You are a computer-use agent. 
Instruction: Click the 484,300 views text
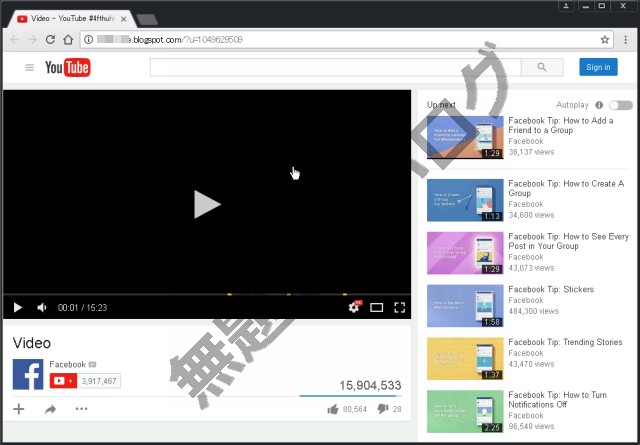533,311
